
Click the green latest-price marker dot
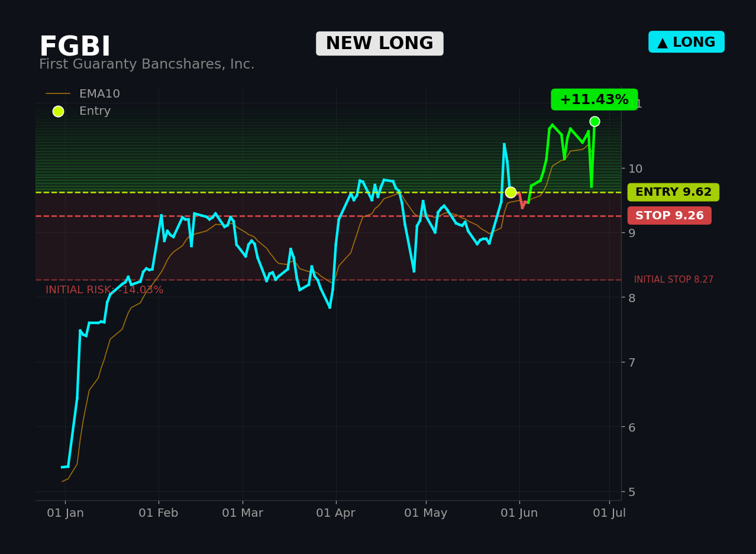[595, 121]
